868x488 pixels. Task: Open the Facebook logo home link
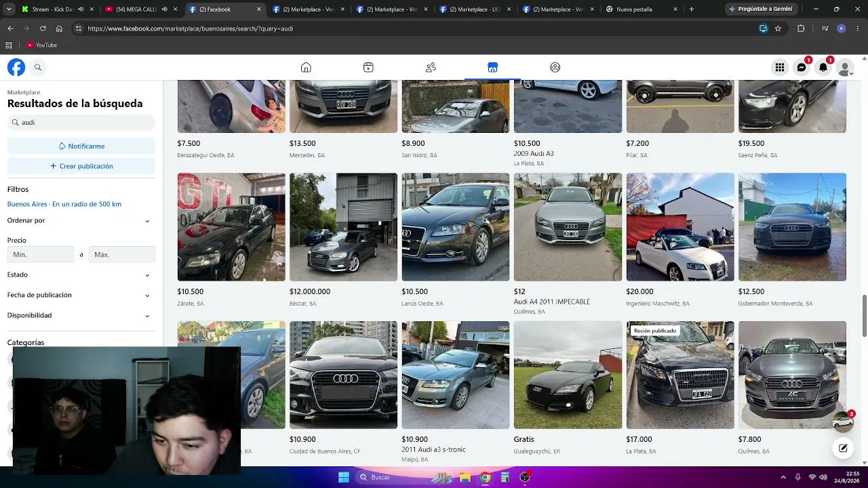pyautogui.click(x=16, y=67)
